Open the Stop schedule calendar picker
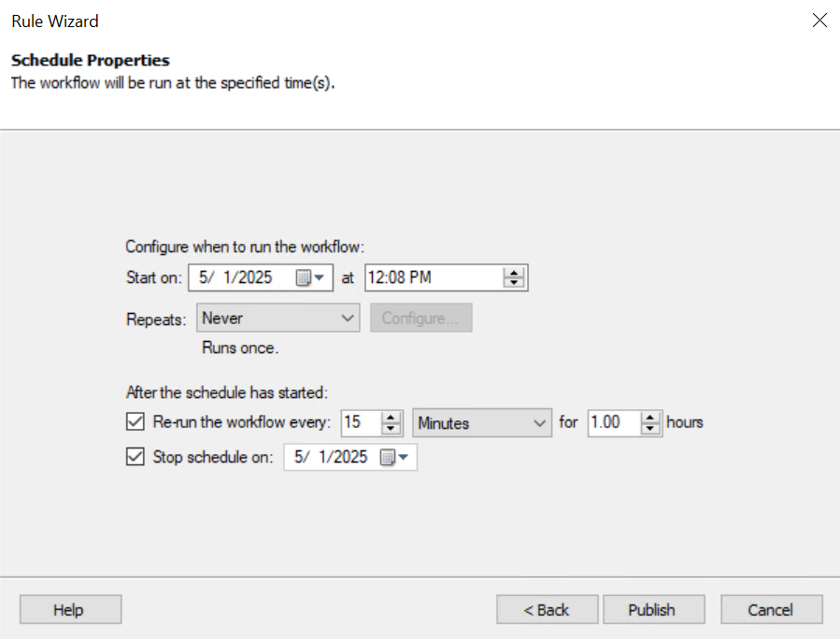Viewport: 840px width, 639px height. pos(394,458)
